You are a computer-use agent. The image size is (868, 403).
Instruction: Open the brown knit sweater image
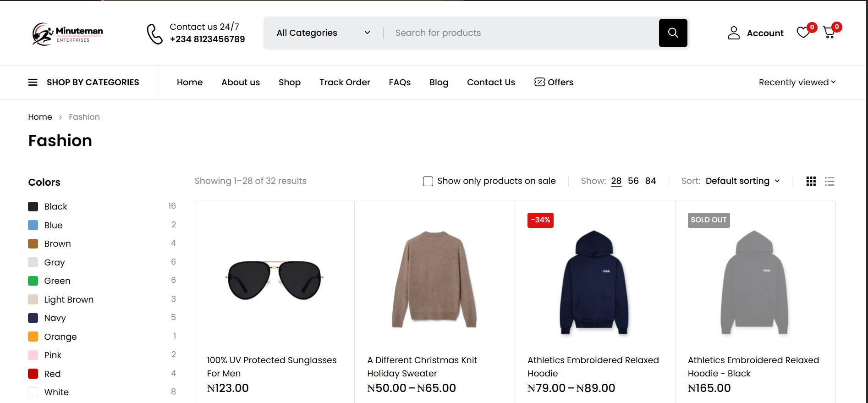[x=434, y=280]
